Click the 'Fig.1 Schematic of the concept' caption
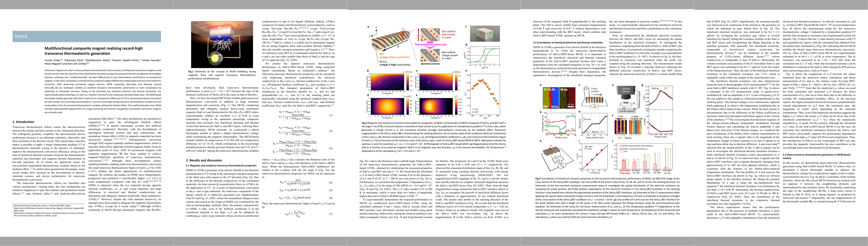 click(222, 75)
